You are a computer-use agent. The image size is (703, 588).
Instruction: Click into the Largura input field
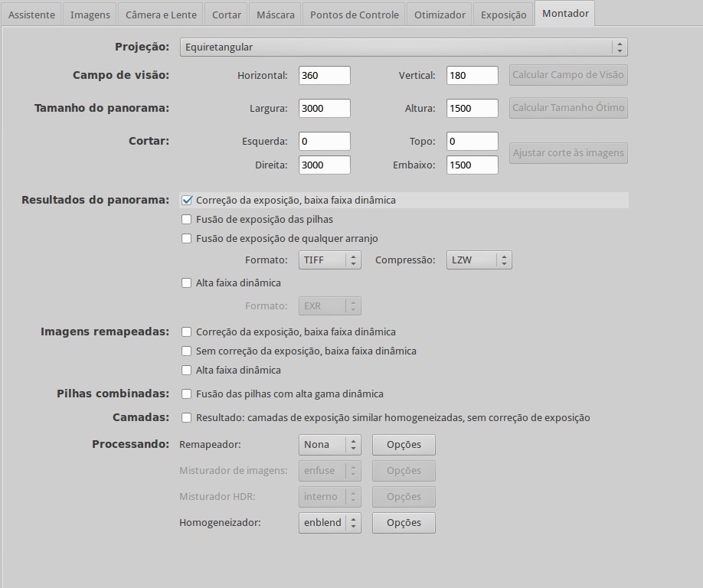(x=325, y=109)
